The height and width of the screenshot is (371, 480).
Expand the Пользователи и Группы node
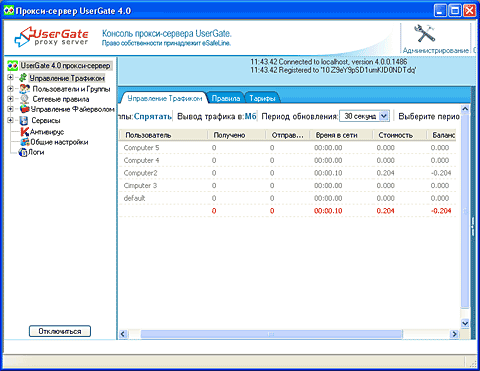10,89
